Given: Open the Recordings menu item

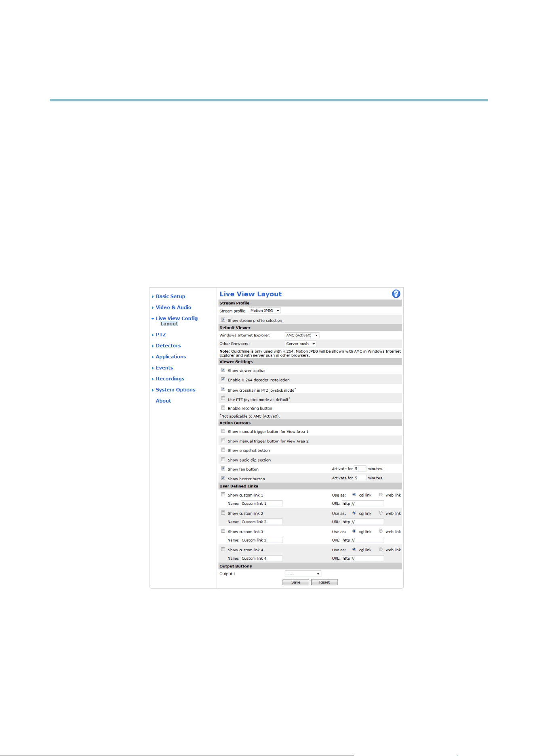Looking at the screenshot, I should click(x=170, y=379).
